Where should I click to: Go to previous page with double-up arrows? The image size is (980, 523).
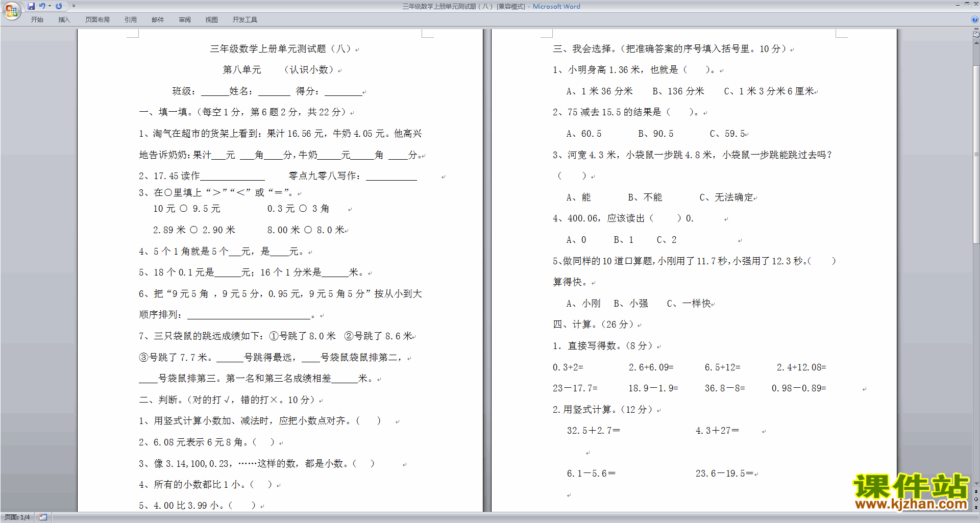(x=976, y=491)
